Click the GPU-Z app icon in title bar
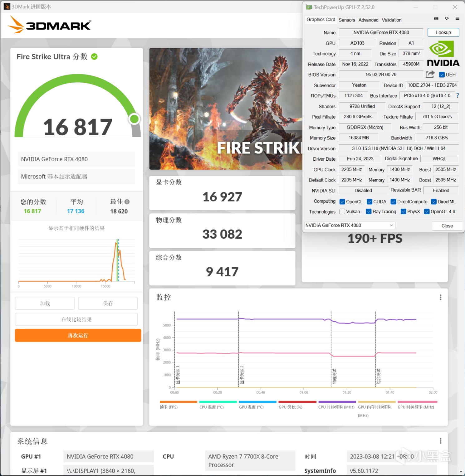 click(309, 7)
